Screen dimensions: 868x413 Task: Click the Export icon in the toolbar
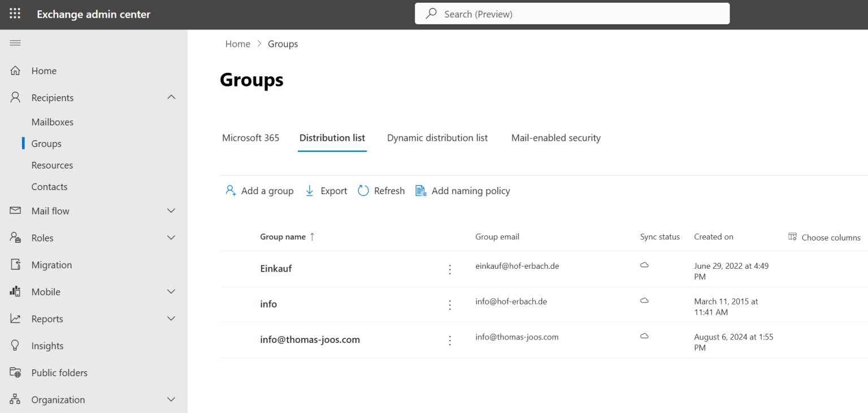(x=310, y=191)
